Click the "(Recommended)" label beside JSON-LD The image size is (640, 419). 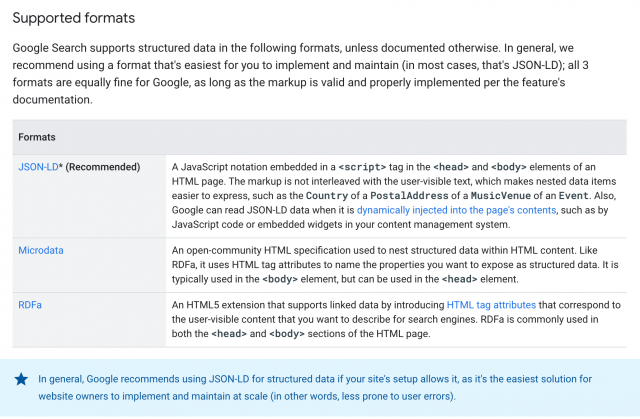103,167
